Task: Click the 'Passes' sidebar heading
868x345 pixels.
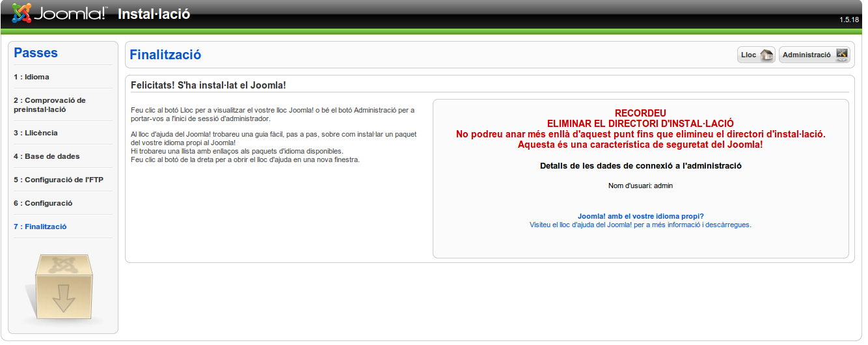Action: [x=36, y=53]
